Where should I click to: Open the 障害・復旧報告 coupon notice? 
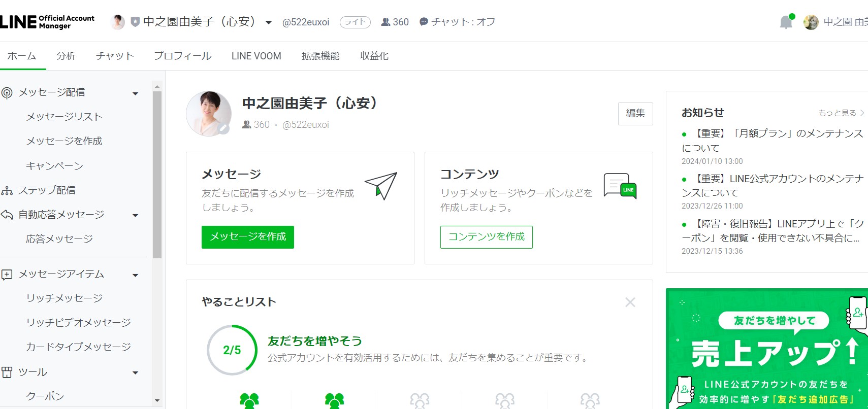(x=773, y=231)
